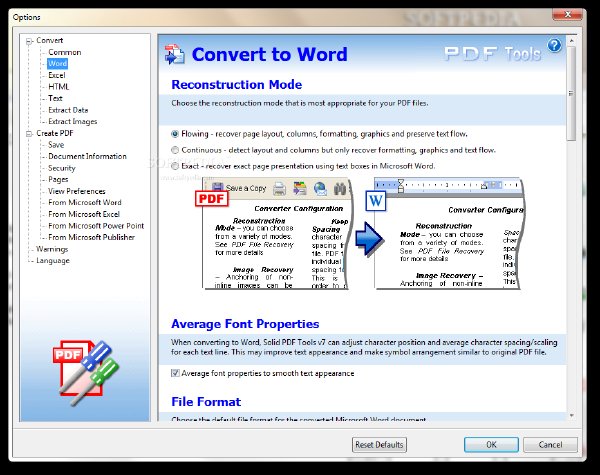Click the scrollbar up arrow
This screenshot has height=475, width=600.
(571, 40)
